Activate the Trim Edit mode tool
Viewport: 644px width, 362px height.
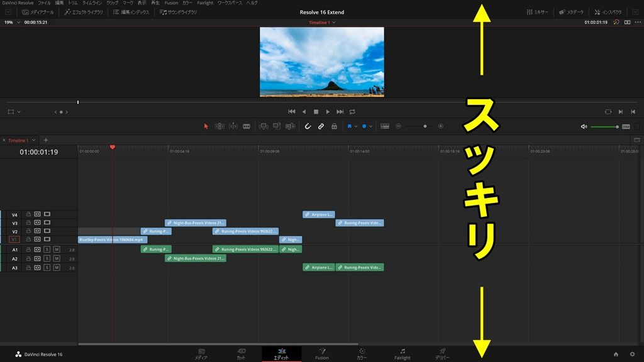[x=219, y=126]
